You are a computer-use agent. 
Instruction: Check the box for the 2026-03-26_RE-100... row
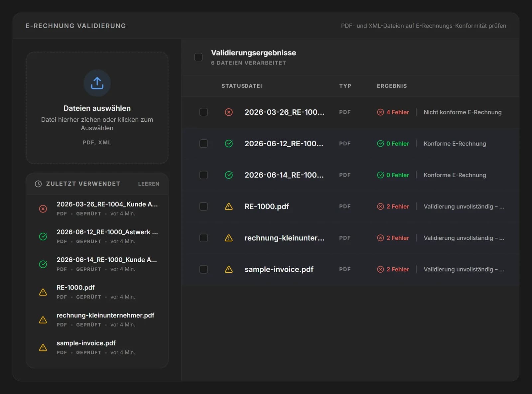pyautogui.click(x=203, y=112)
